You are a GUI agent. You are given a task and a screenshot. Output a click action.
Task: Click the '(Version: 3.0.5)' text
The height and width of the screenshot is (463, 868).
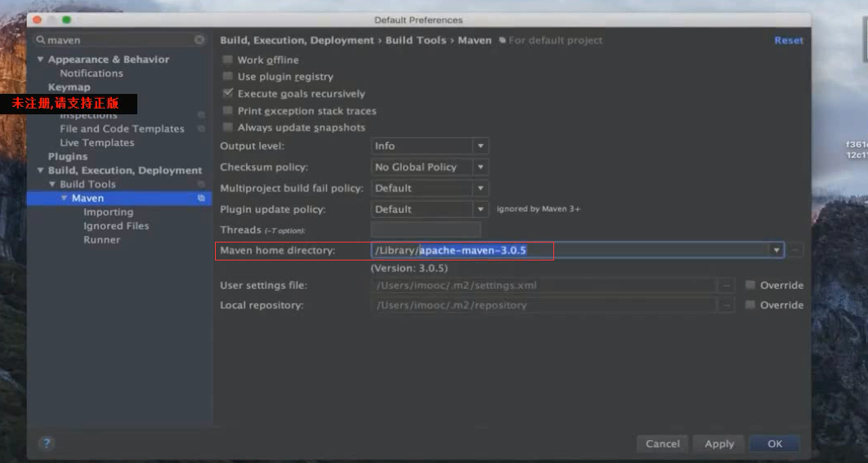(x=409, y=269)
